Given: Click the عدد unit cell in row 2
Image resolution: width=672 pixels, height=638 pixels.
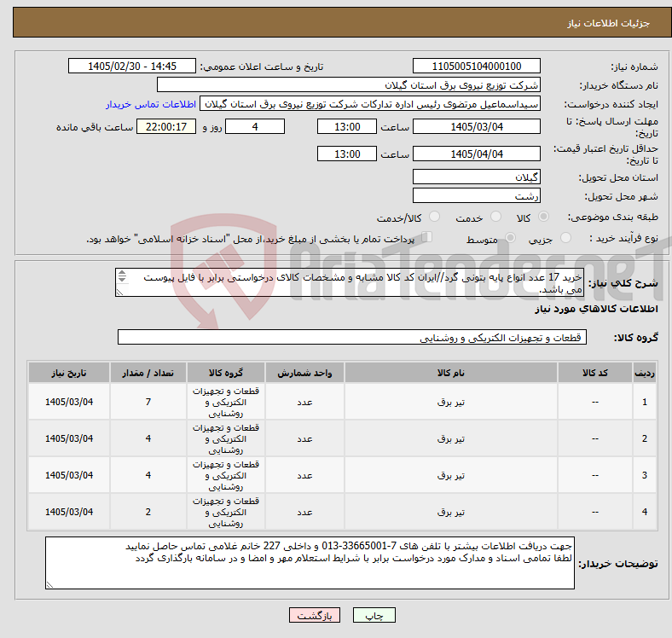Looking at the screenshot, I should click(304, 438).
